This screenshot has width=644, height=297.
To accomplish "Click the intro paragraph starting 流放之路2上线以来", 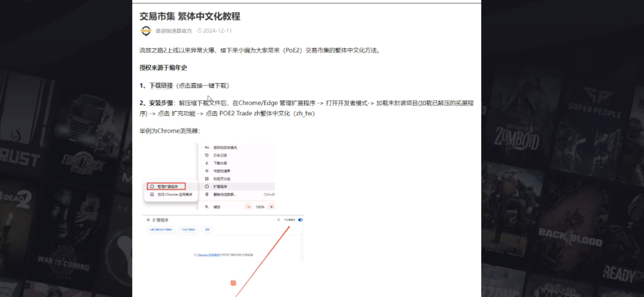I will coord(260,50).
